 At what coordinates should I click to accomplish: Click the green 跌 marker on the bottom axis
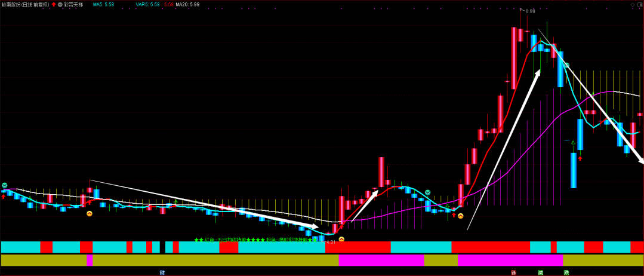566,272
